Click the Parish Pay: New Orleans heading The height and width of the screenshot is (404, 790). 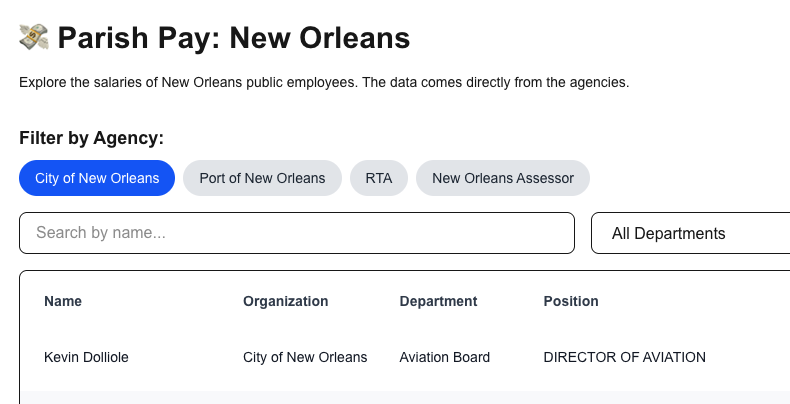tap(234, 38)
